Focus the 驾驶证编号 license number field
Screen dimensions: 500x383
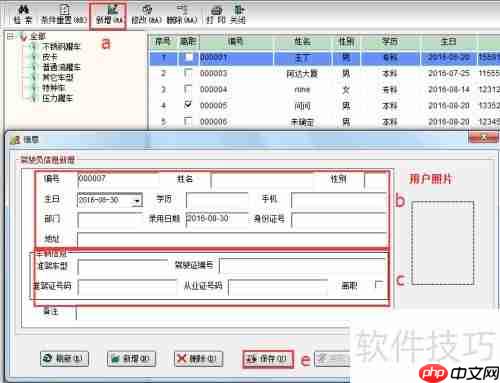(303, 266)
